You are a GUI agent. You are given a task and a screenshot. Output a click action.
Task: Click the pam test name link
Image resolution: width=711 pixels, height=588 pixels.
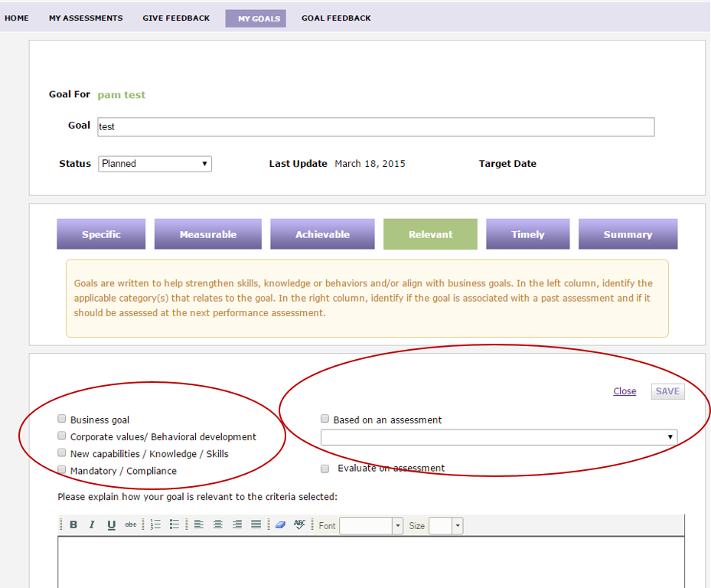[122, 95]
